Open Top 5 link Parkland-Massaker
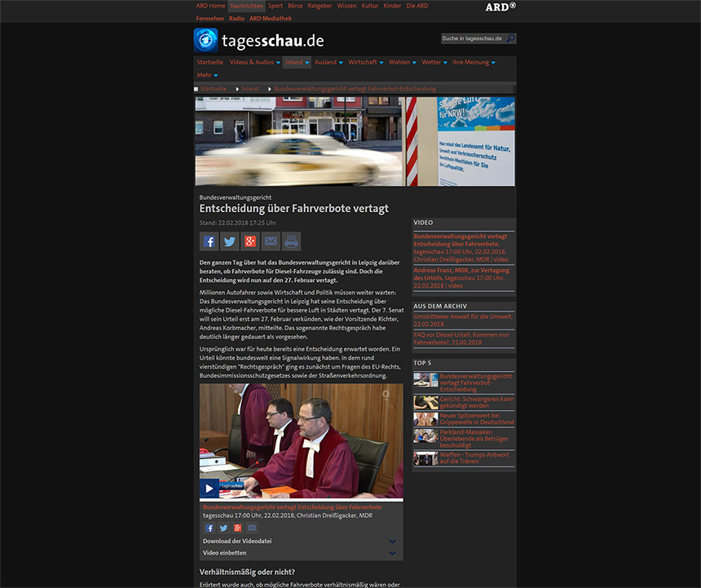 (474, 439)
